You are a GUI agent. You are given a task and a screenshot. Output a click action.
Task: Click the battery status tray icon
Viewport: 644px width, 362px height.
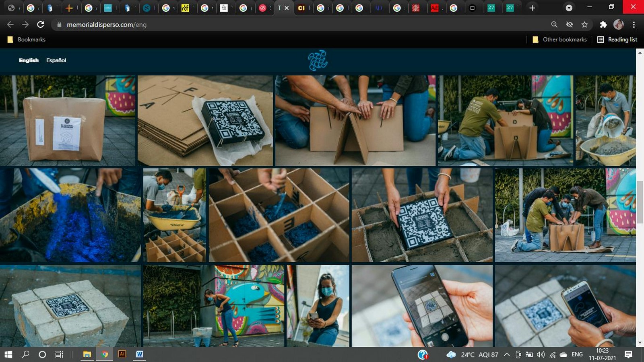[x=529, y=354]
